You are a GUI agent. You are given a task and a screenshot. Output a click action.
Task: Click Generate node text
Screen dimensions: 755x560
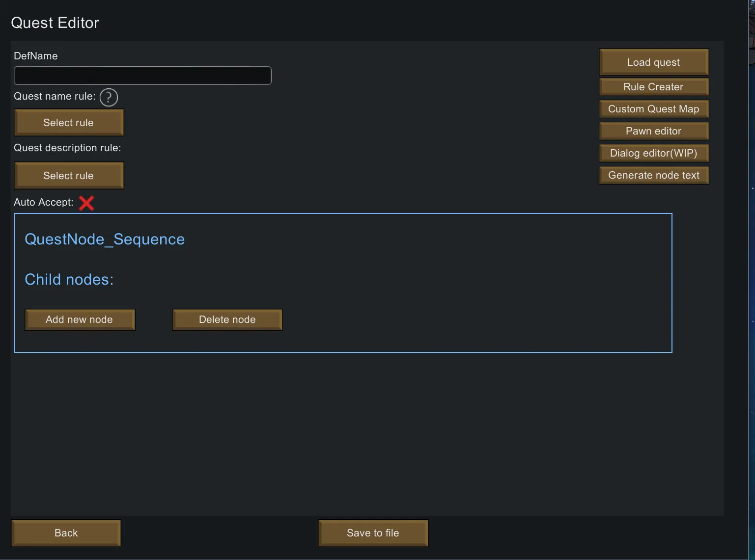pos(653,175)
